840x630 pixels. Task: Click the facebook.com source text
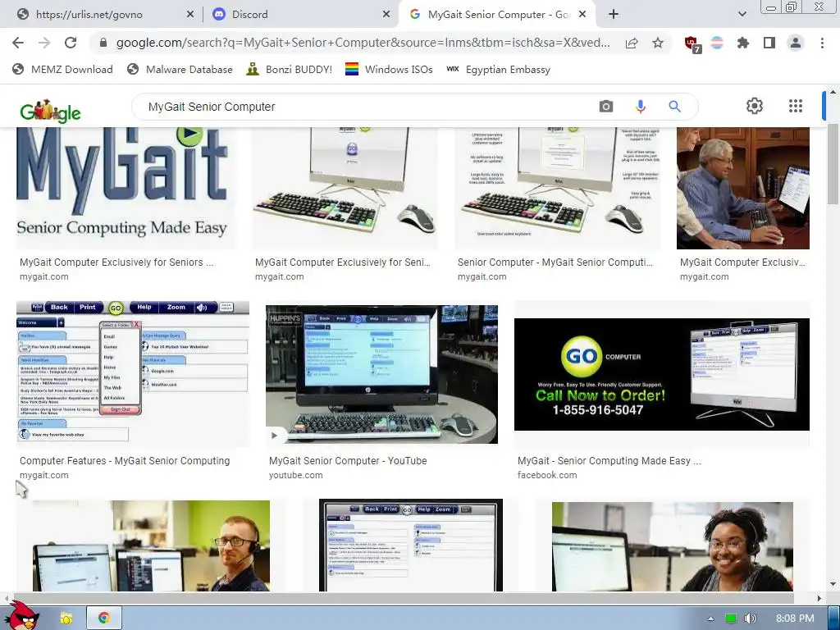pos(547,475)
